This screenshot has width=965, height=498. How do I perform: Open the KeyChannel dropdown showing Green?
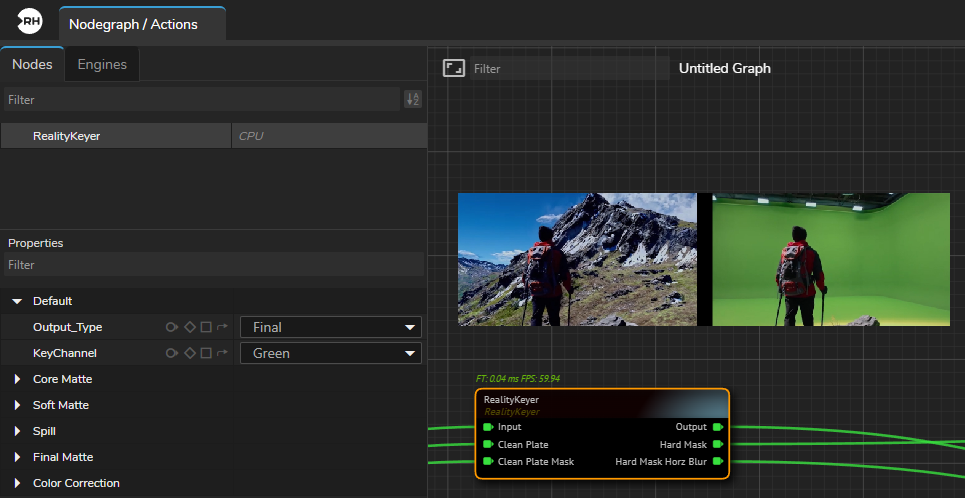[x=330, y=353]
